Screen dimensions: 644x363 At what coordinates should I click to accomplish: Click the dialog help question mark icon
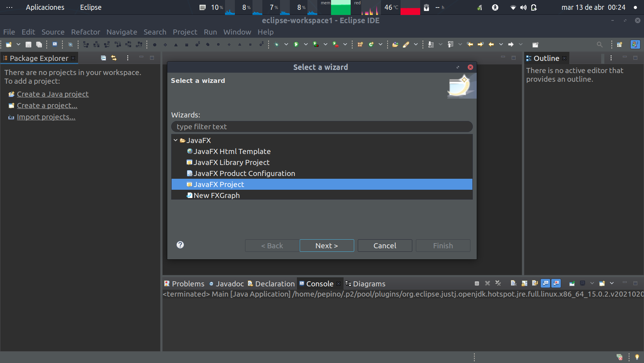point(180,245)
